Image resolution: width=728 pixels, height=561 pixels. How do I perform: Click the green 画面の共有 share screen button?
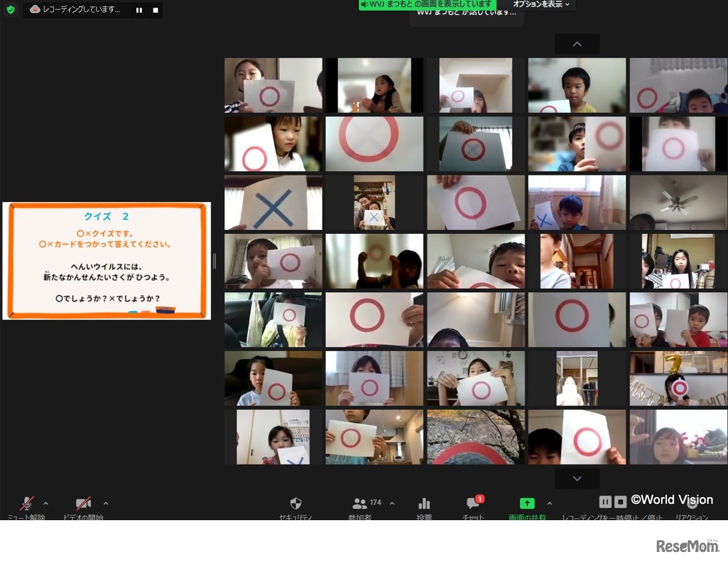click(527, 508)
